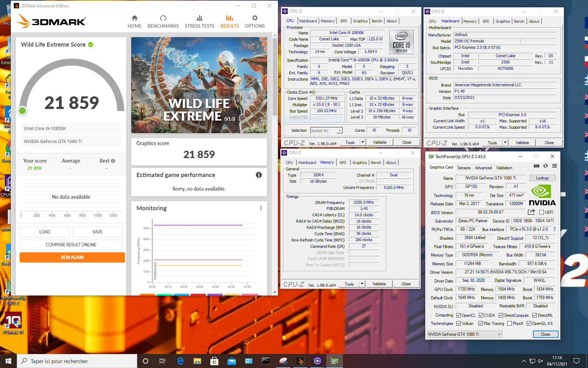Toggle CUDA checkbox in GPU-Z

(x=481, y=315)
